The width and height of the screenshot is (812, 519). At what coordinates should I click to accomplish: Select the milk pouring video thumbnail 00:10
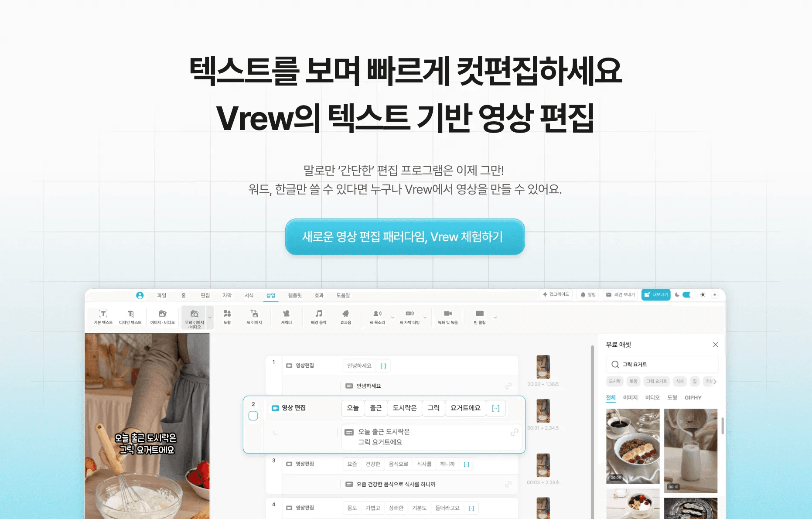pyautogui.click(x=691, y=451)
